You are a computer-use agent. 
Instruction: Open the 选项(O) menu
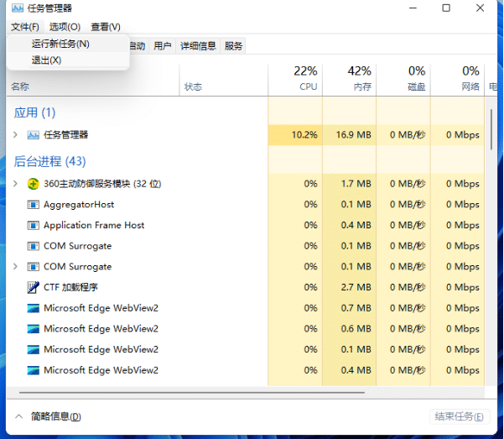pyautogui.click(x=65, y=27)
